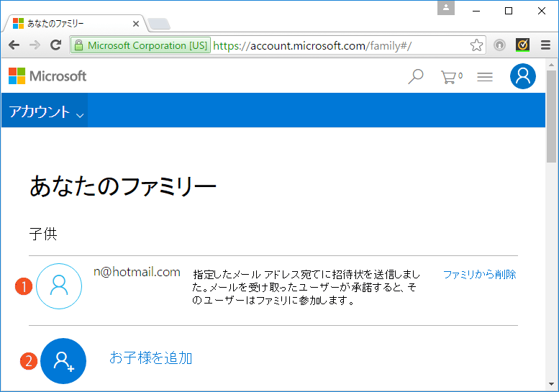The height and width of the screenshot is (392, 559).
Task: Click the blue add child round icon
Action: click(63, 361)
